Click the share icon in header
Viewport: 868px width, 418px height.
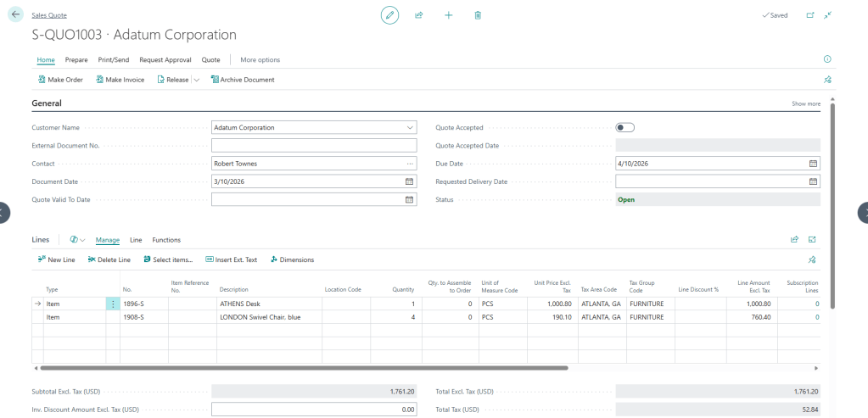click(x=419, y=15)
